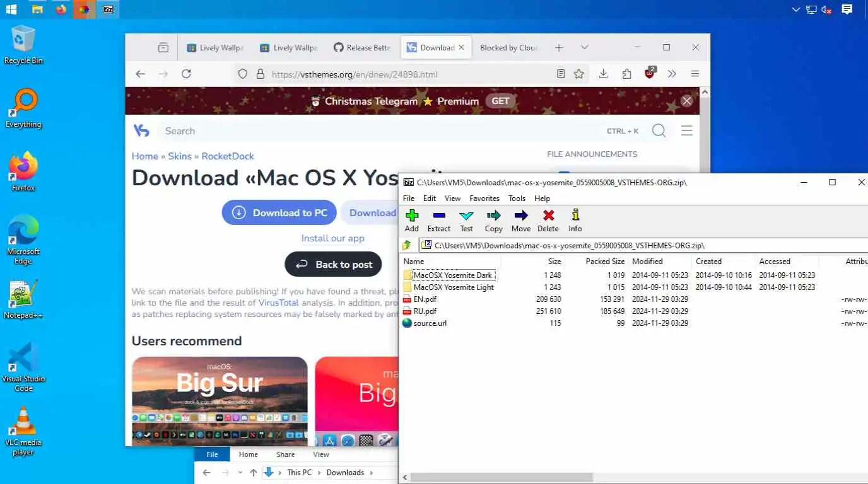Launch Microsoft Edge desktop shortcut
The image size is (868, 484).
click(23, 239)
